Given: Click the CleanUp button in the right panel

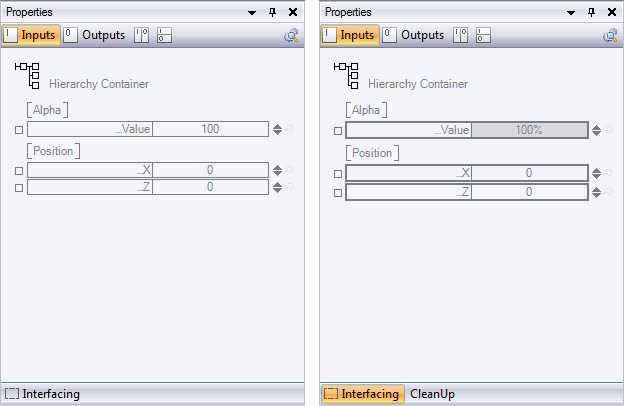Looking at the screenshot, I should coord(432,394).
